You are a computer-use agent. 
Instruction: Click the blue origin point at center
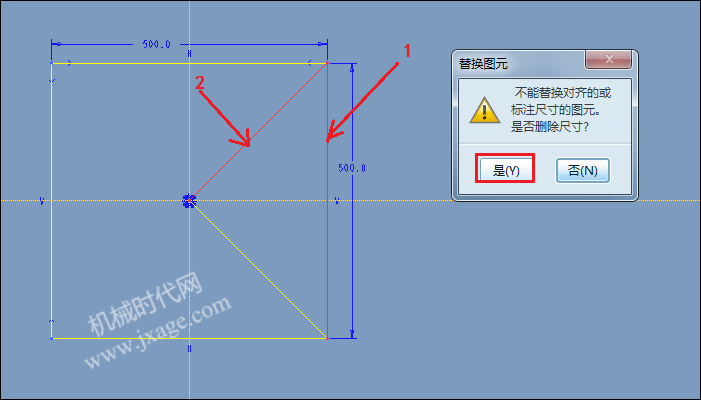coord(190,201)
